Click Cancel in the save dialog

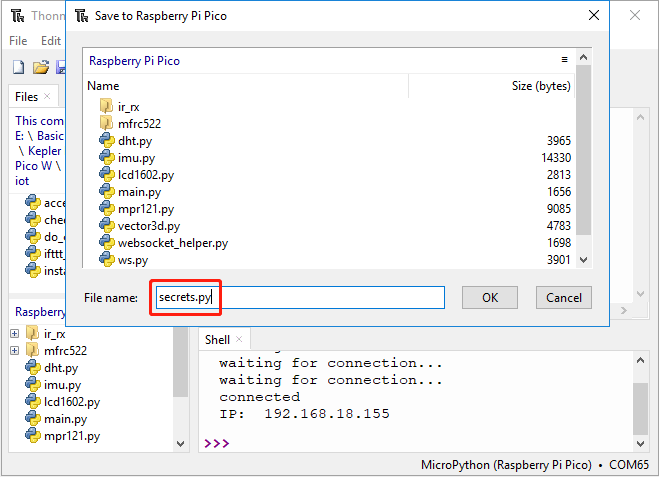click(564, 298)
